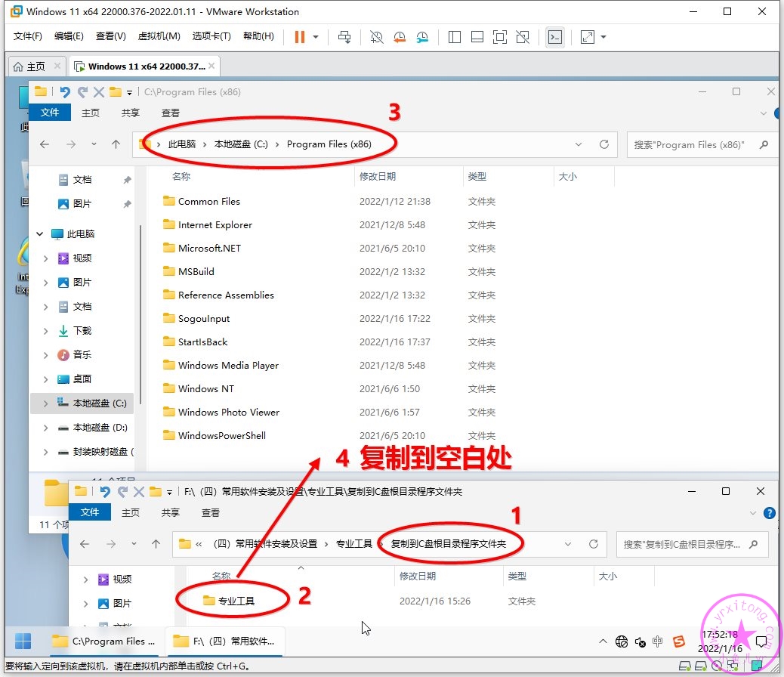This screenshot has height=677, width=784.
Task: Select the Windows Photo Viewer folder
Action: [221, 412]
